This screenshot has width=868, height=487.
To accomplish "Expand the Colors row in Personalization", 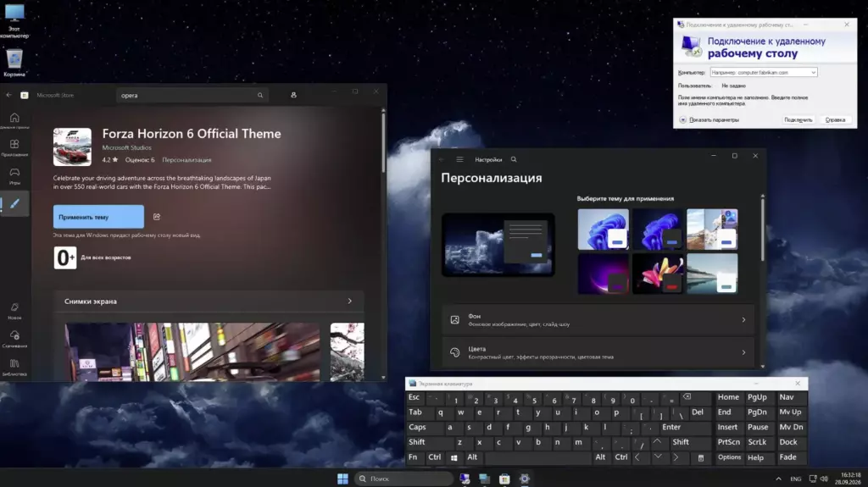I will [x=598, y=352].
